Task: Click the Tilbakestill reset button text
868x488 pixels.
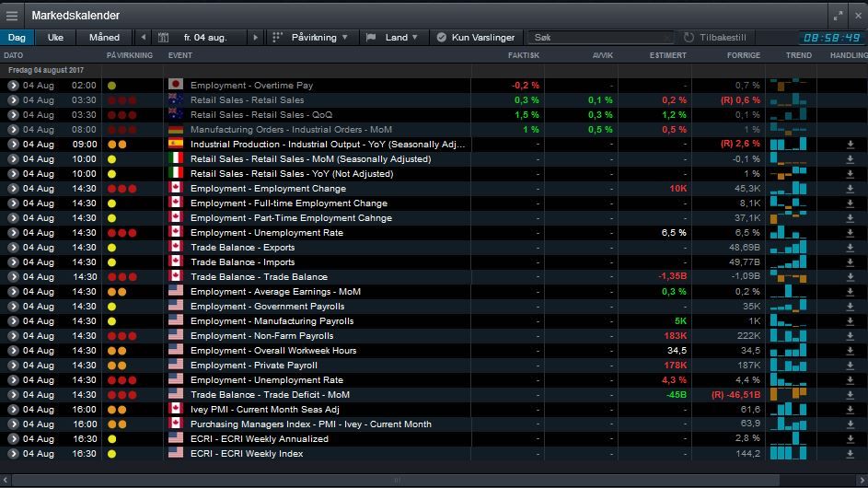Action: click(723, 38)
